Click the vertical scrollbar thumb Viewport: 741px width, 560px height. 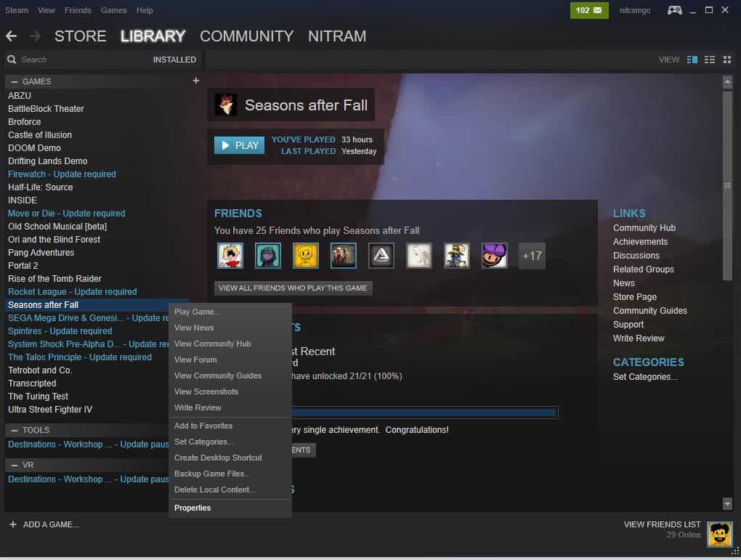(x=727, y=185)
